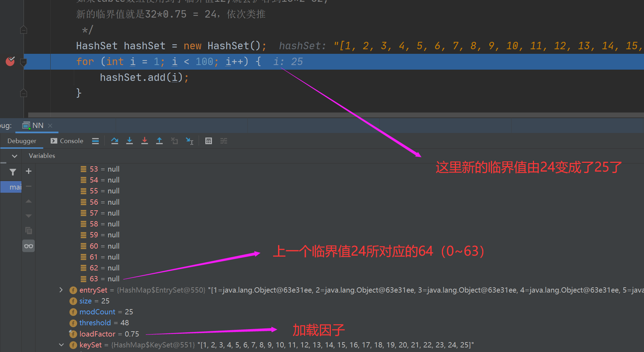Toggle the glasses Show Watches icon
644x352 pixels.
coord(28,245)
